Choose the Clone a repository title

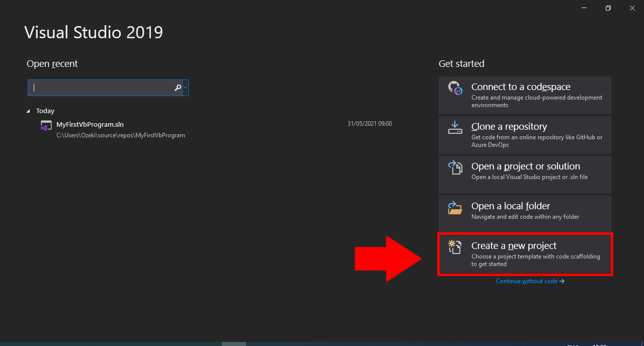509,126
